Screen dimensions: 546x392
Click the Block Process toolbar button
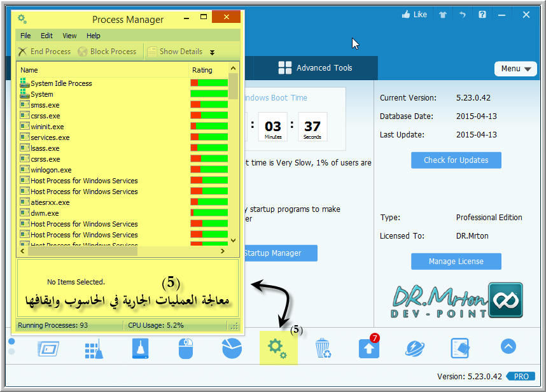108,52
